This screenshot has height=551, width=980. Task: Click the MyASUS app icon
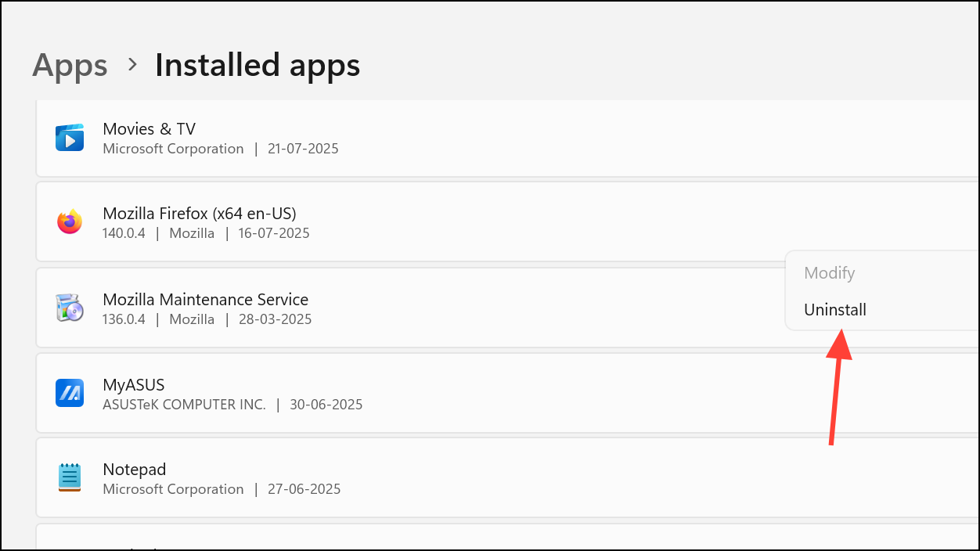[70, 393]
